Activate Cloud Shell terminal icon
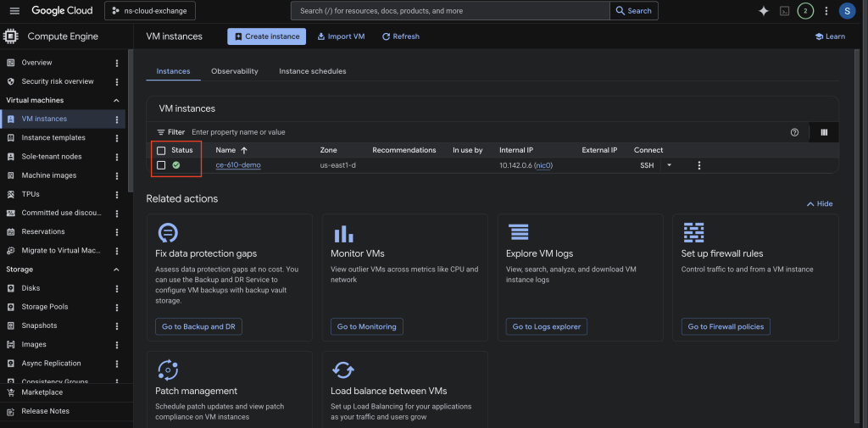 [x=784, y=11]
